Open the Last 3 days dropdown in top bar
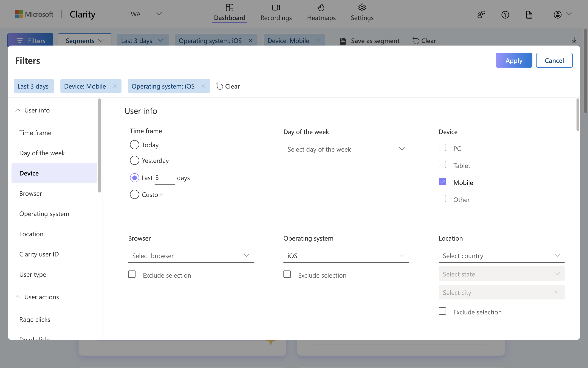The width and height of the screenshot is (588, 368). (x=143, y=40)
